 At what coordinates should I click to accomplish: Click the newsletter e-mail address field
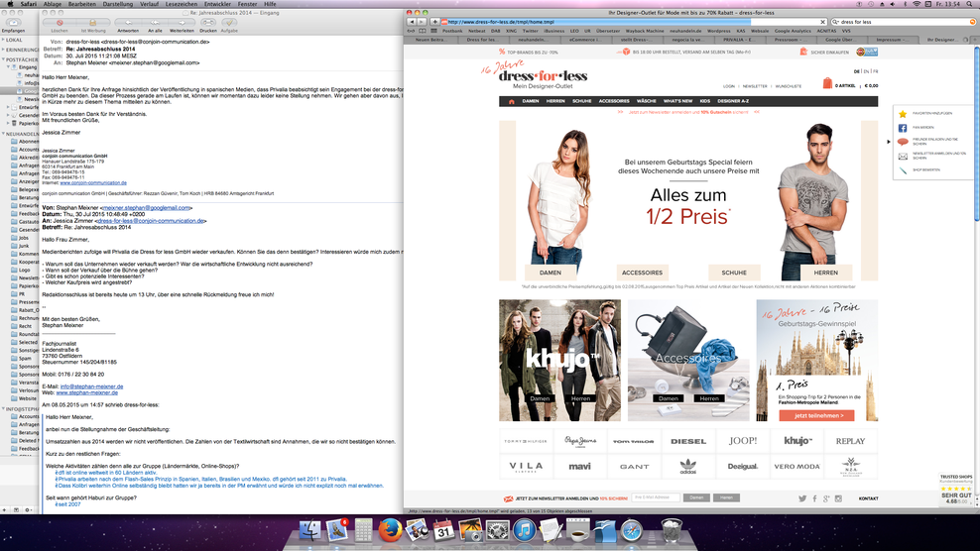tap(656, 497)
